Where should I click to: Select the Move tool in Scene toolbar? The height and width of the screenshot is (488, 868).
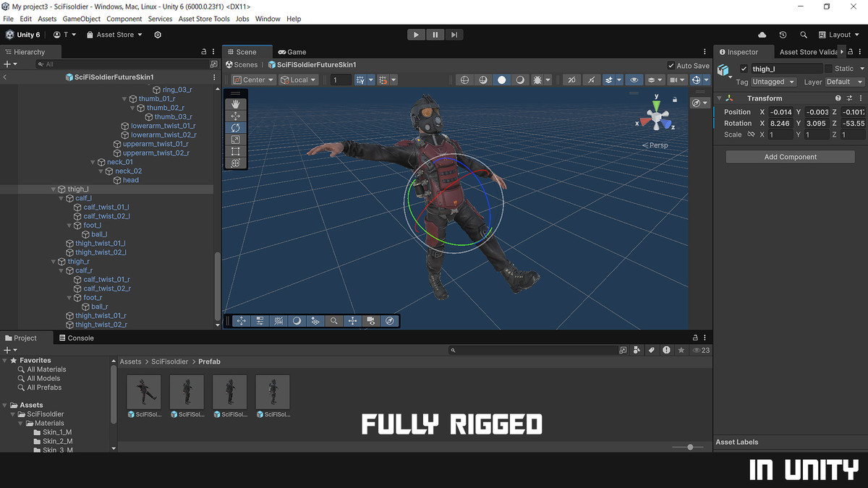235,116
